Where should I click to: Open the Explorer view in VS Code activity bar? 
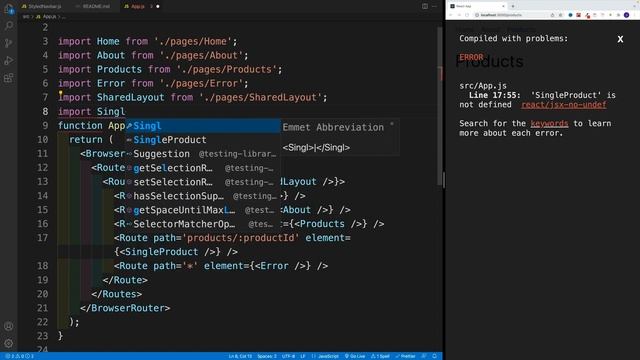point(9,9)
